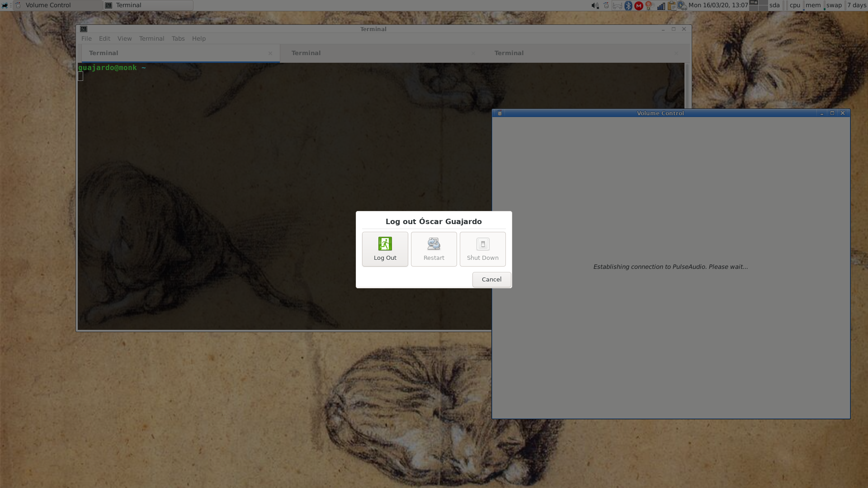Open the Xfce applications menu icon
Viewport: 868px width, 488px height.
click(x=5, y=5)
